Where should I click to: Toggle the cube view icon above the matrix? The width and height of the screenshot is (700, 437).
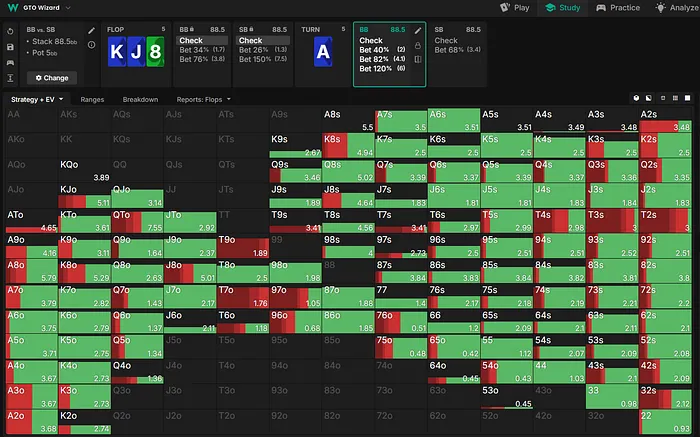point(637,99)
